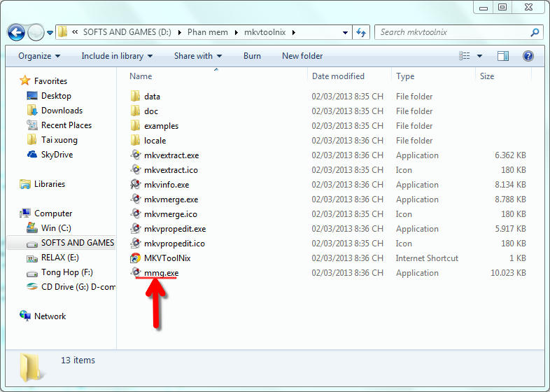Sort by the Name column header

coord(141,76)
